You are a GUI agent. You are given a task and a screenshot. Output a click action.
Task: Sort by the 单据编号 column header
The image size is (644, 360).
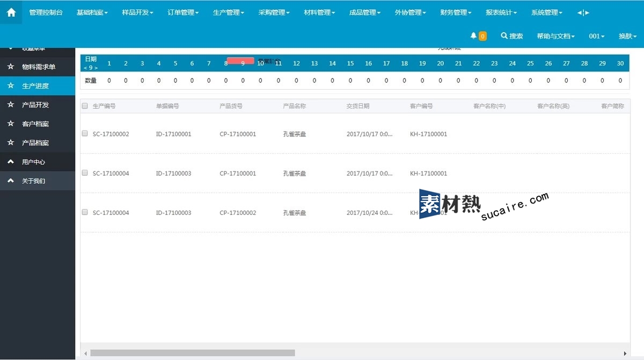tap(167, 106)
